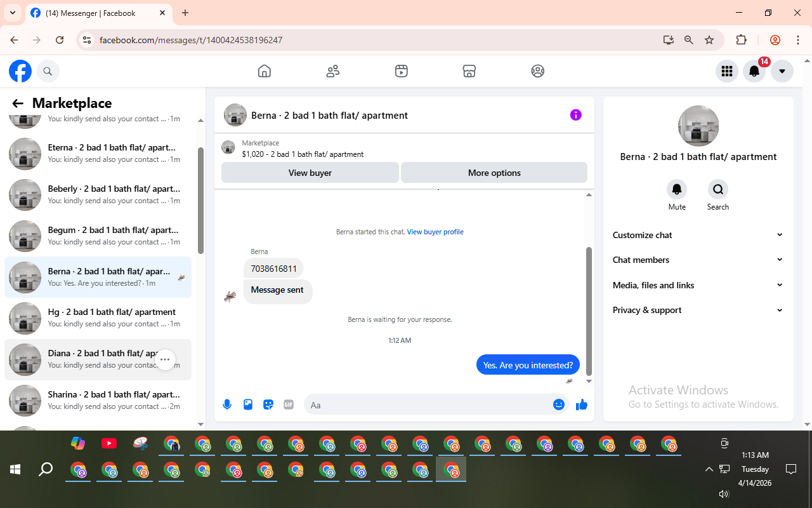Viewport: 812px width, 508px height.
Task: Open the Windows Start menu
Action: point(15,470)
